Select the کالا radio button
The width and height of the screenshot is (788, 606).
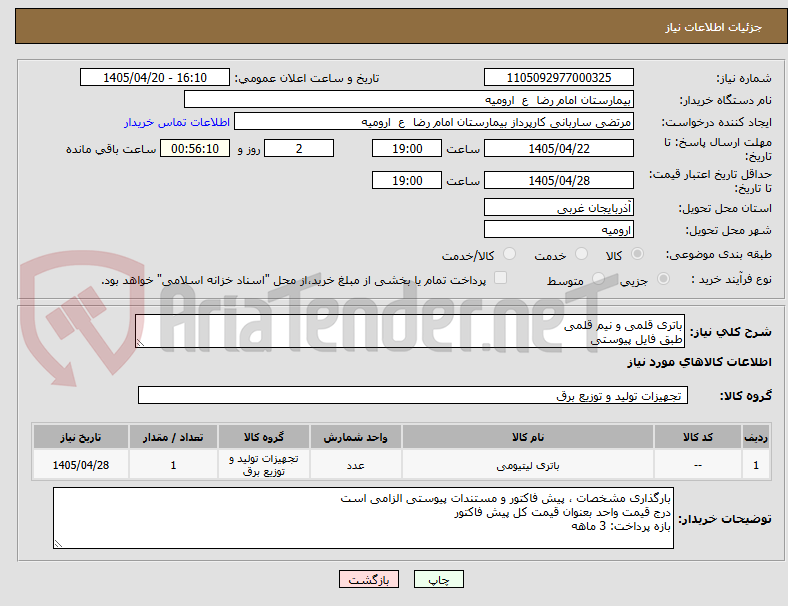click(637, 254)
